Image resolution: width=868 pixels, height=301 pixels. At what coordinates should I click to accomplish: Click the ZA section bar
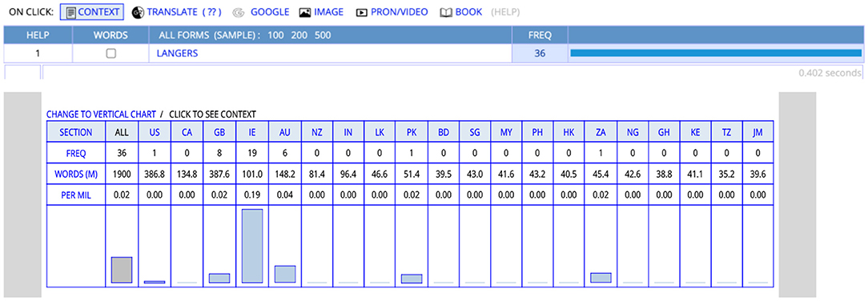(x=601, y=278)
